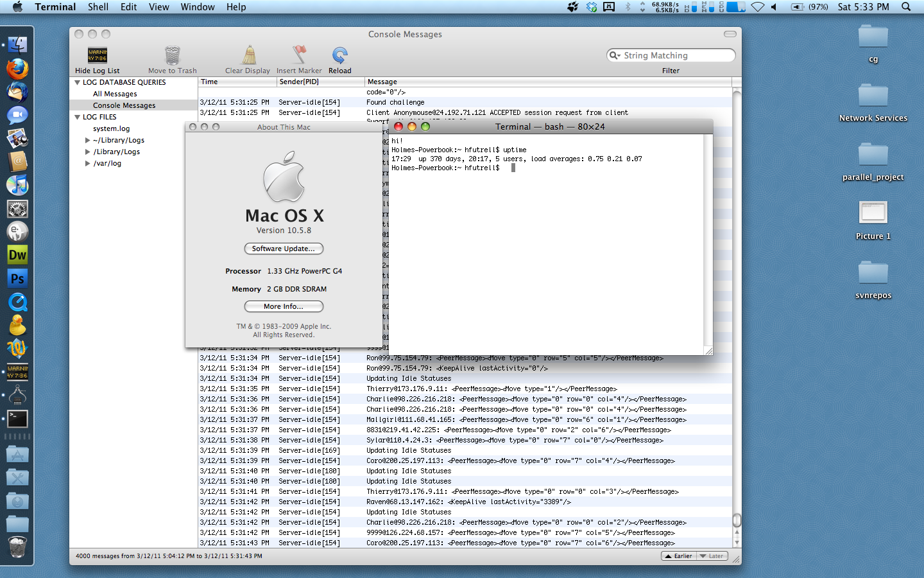924x578 pixels.
Task: Open the Picture 1 file on desktop
Action: (873, 213)
